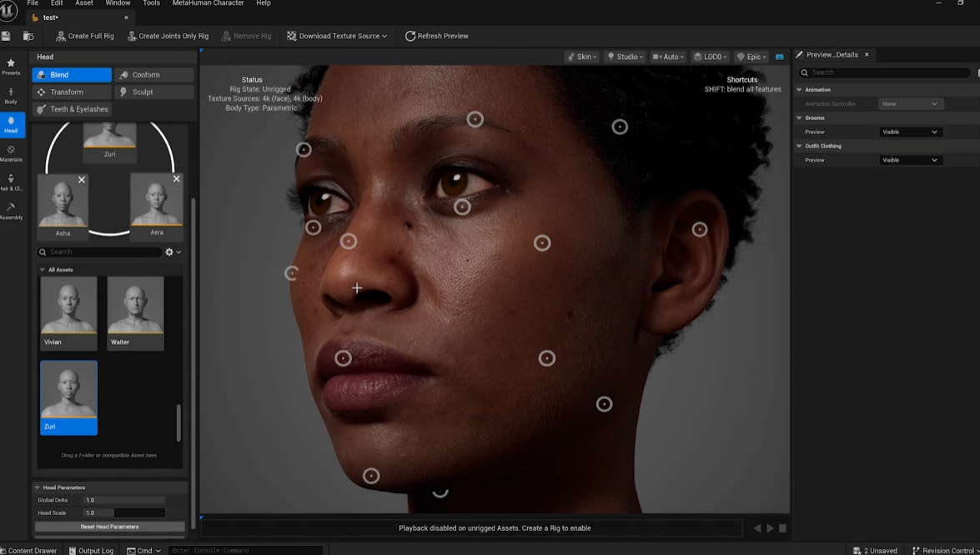Adjust the Head Scale slider
Screen dimensions: 980x555
(x=124, y=513)
